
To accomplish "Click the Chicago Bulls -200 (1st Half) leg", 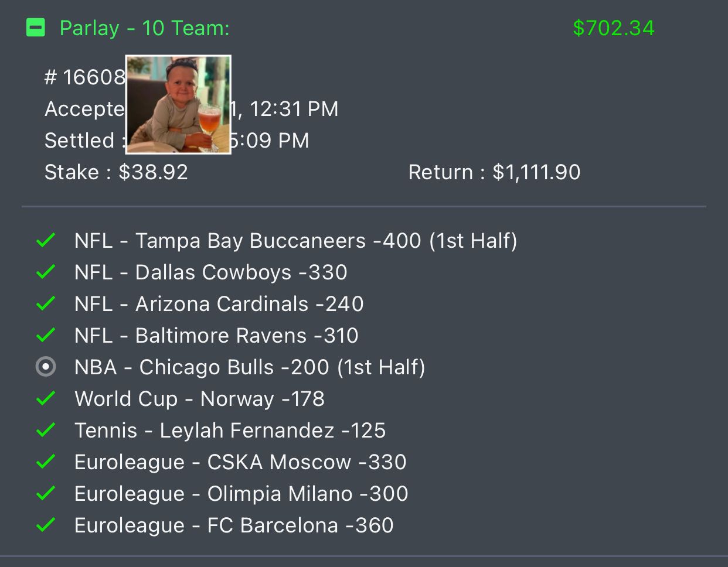I will pos(250,367).
